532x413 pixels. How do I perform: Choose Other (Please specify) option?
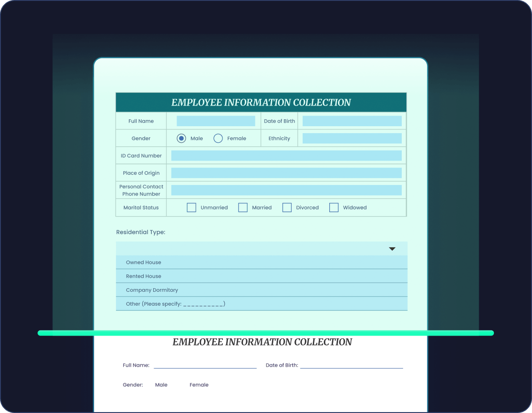coord(261,304)
